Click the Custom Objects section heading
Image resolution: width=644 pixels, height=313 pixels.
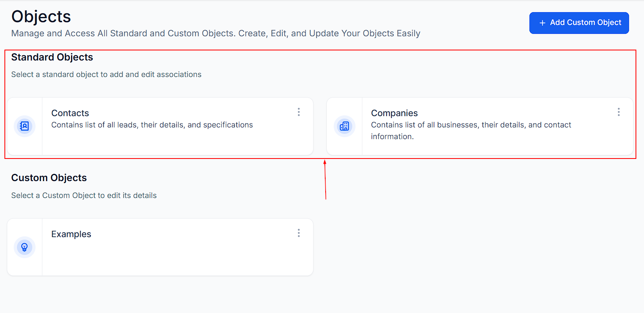49,178
